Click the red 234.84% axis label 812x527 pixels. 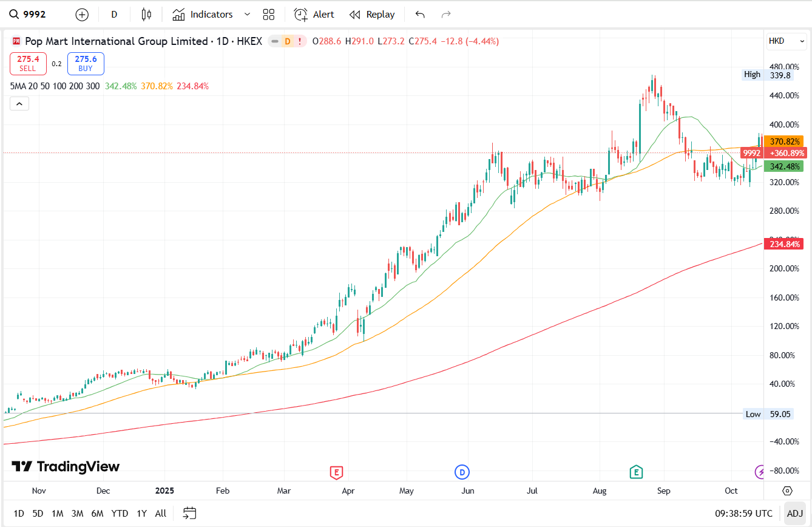point(785,244)
